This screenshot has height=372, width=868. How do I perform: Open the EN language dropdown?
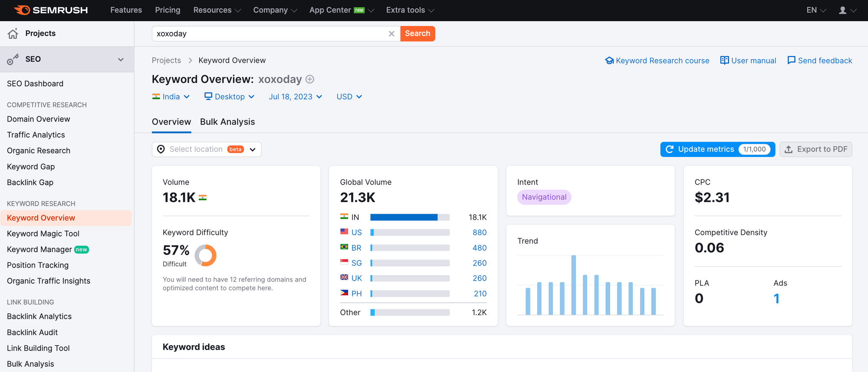pos(816,10)
